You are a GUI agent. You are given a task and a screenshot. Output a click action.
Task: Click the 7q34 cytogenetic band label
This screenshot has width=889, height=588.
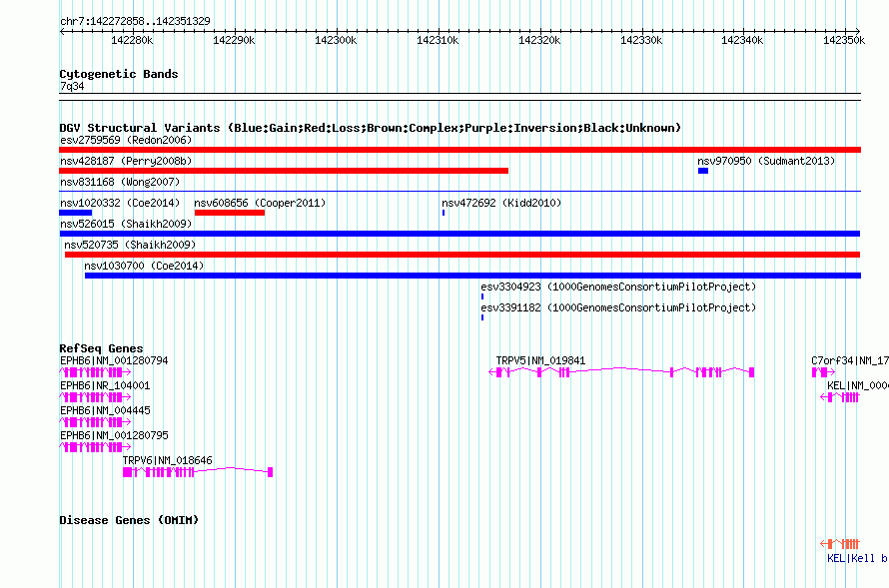[72, 86]
